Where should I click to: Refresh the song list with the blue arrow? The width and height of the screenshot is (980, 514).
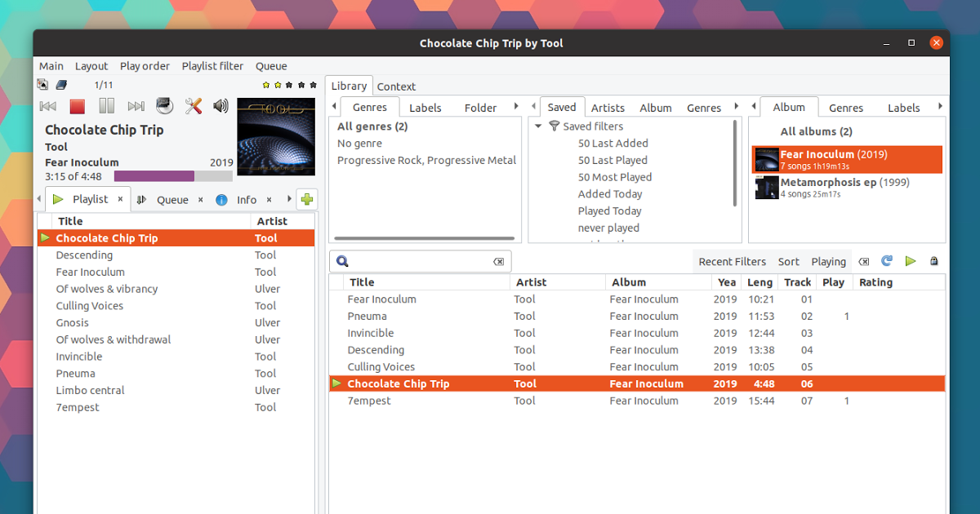click(887, 261)
